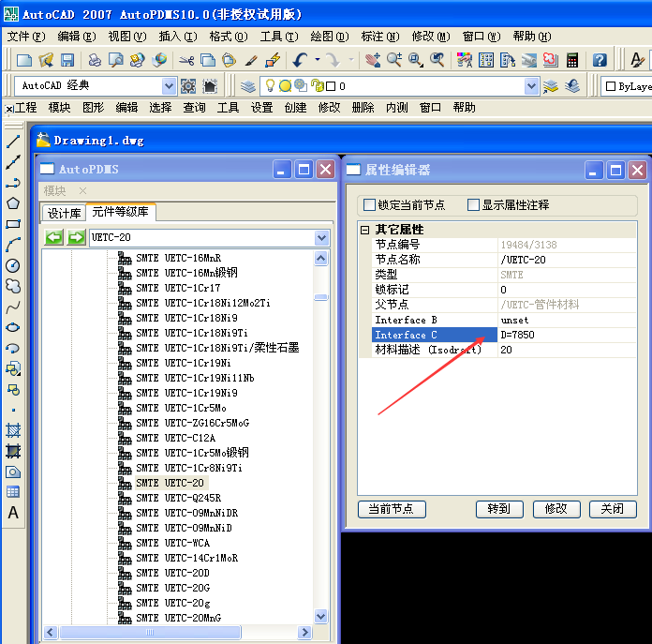Screen dimensions: 652x644
Task: Click the 关闭 button
Action: [613, 509]
